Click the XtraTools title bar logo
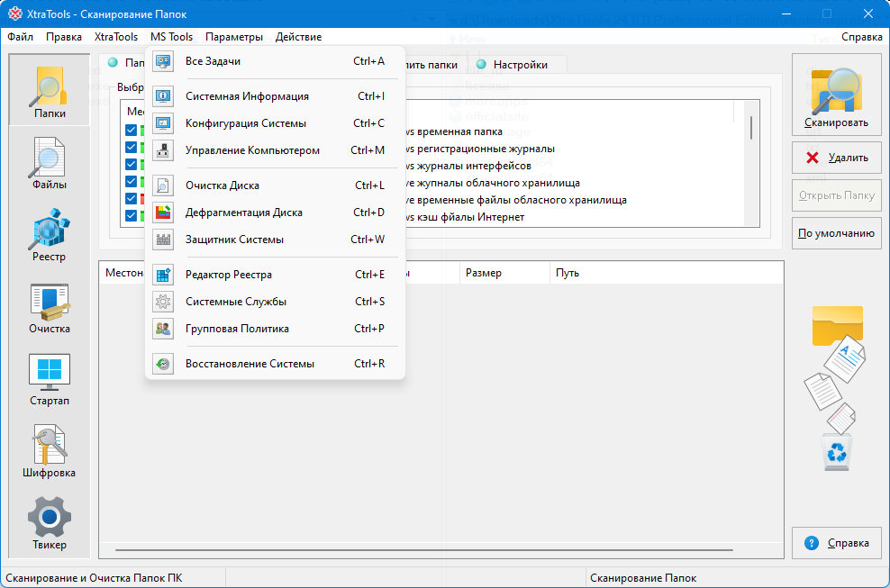890x588 pixels. (x=15, y=14)
